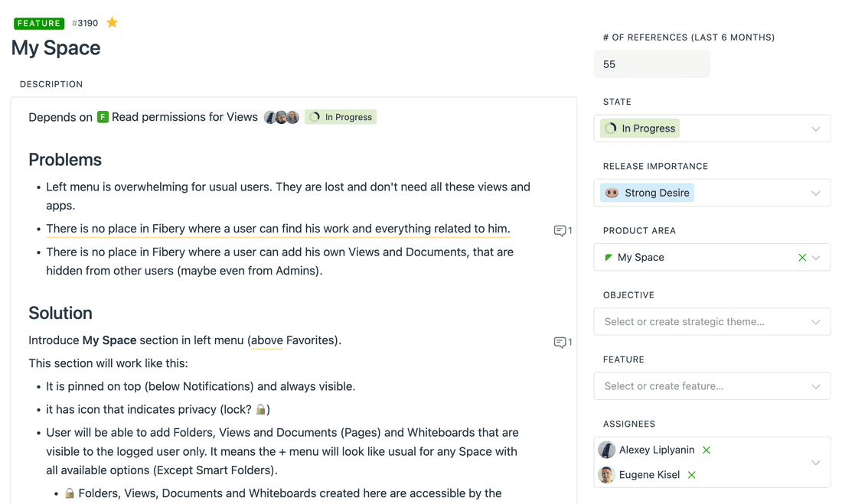Expand the State dropdown
Screen dimensions: 842x504
pos(816,128)
